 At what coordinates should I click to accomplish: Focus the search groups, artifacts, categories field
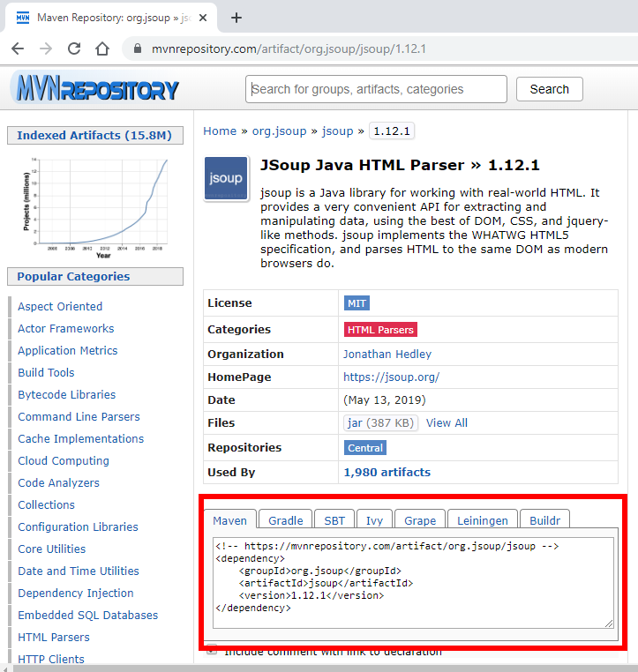point(376,89)
